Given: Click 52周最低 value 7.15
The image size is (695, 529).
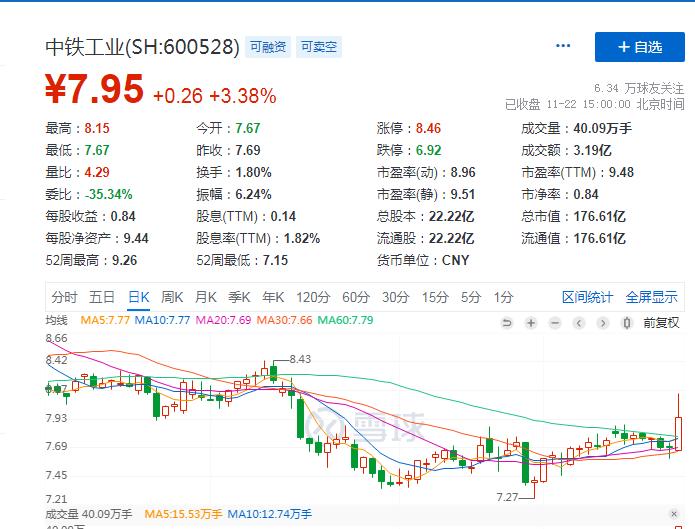Looking at the screenshot, I should click(275, 260).
